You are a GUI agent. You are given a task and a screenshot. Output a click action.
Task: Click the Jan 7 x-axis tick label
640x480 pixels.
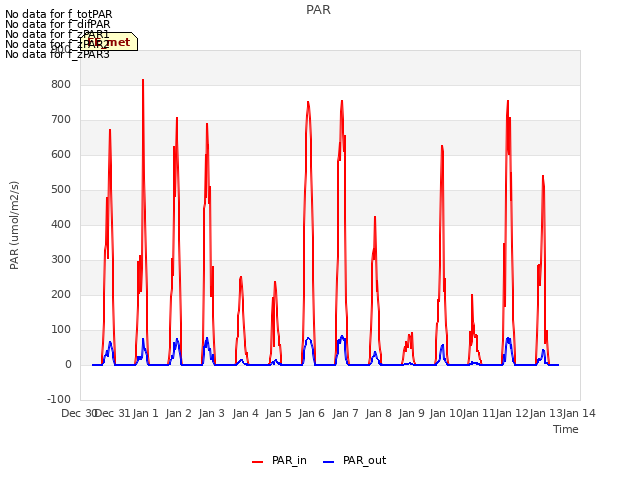click(345, 413)
